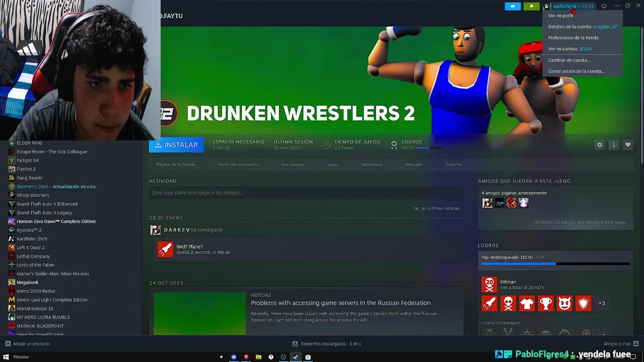Click the LOGROS mini progress bar in header
644x362 pixels.
coord(429,148)
